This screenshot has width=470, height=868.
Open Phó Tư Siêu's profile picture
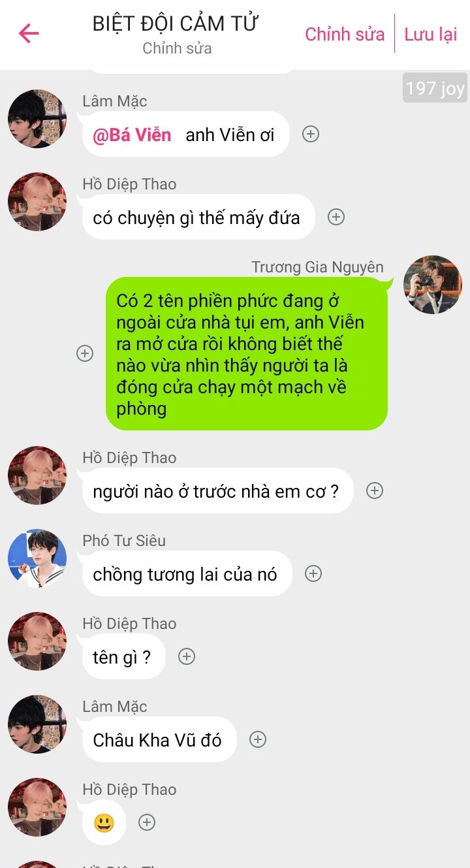click(37, 558)
